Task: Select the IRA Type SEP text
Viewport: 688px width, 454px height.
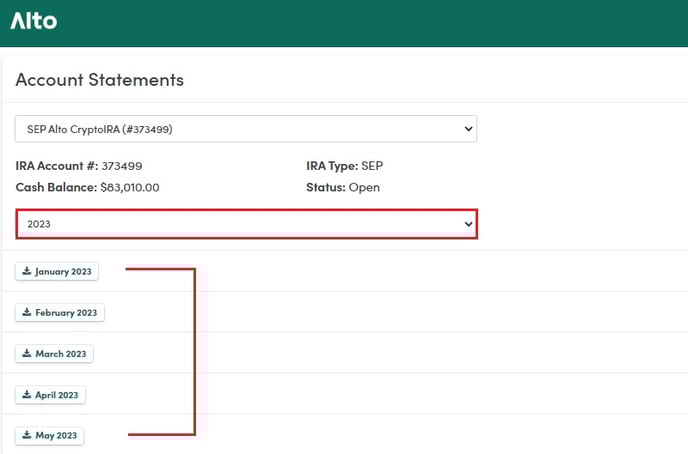Action: [344, 166]
